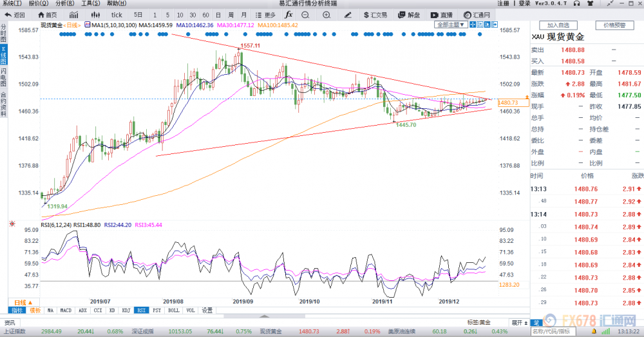Click the third blue chart layout icon
Screen dimensions: 644x337
487,24
